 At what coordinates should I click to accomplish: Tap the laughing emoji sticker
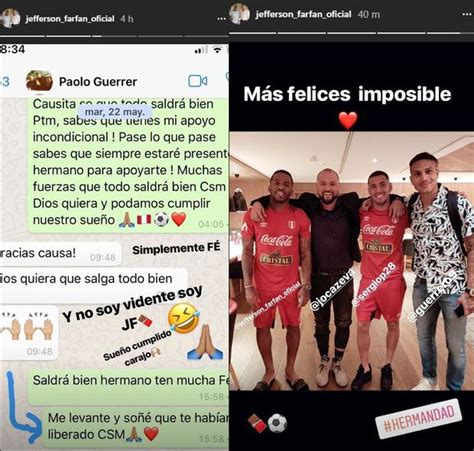click(x=184, y=319)
